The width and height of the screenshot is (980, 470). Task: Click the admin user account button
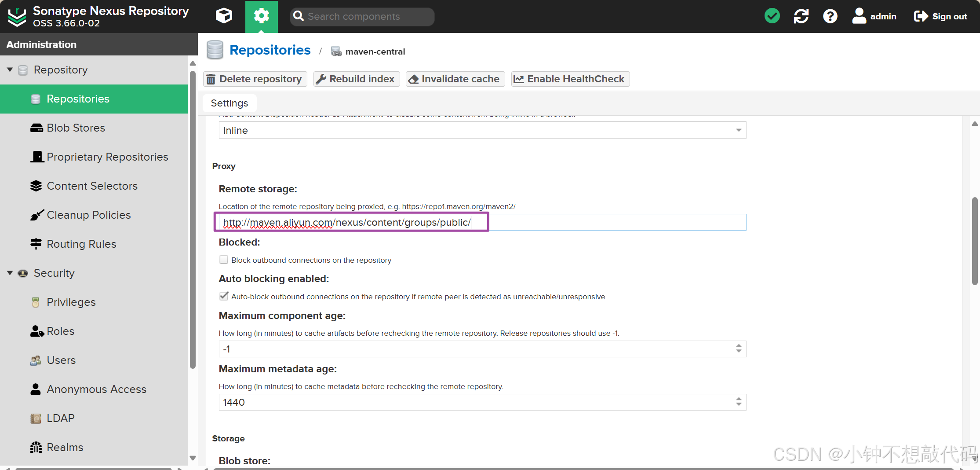pos(874,16)
